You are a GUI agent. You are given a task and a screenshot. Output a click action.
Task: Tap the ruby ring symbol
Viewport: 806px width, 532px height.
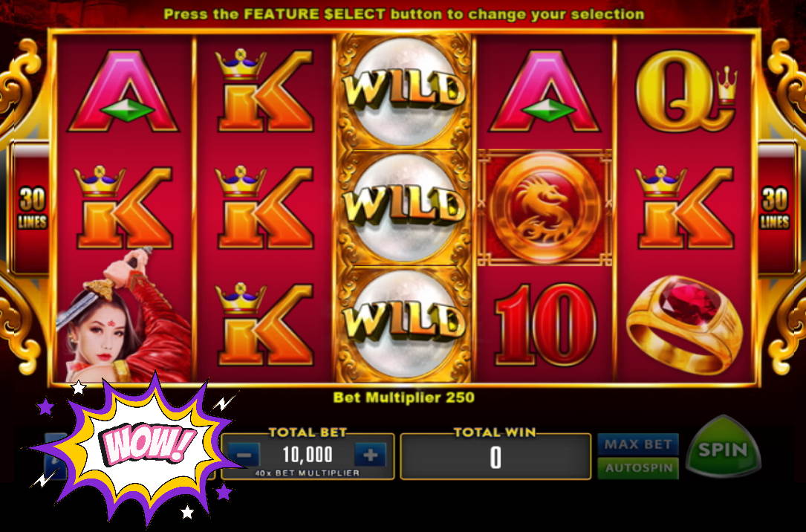click(684, 325)
